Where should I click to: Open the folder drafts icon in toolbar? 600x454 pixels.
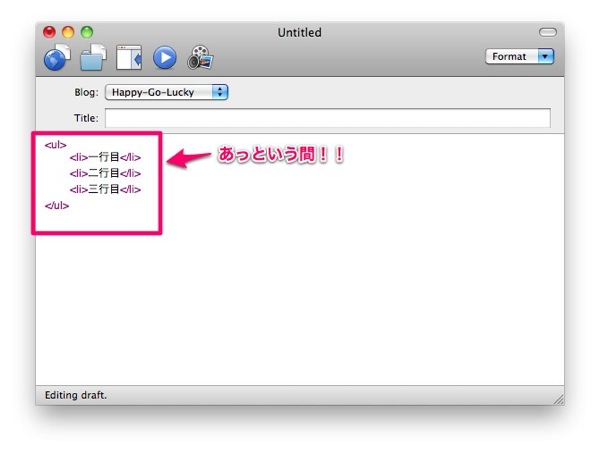click(x=93, y=57)
